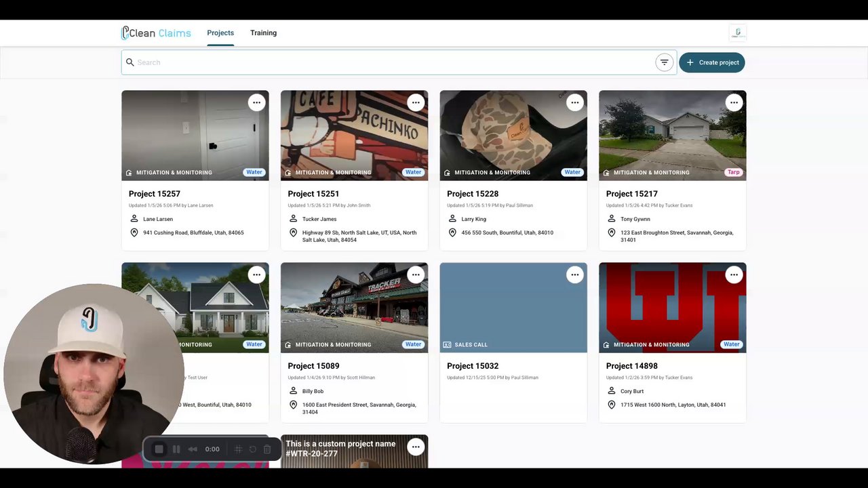Click mitigation house icon on Project 15089 card
This screenshot has height=488, width=868.
(x=288, y=345)
